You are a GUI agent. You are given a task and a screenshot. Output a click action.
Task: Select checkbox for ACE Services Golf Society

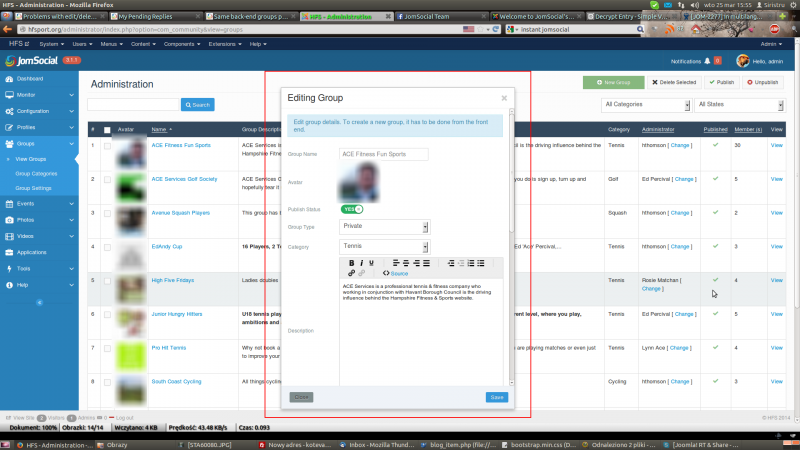[107, 180]
